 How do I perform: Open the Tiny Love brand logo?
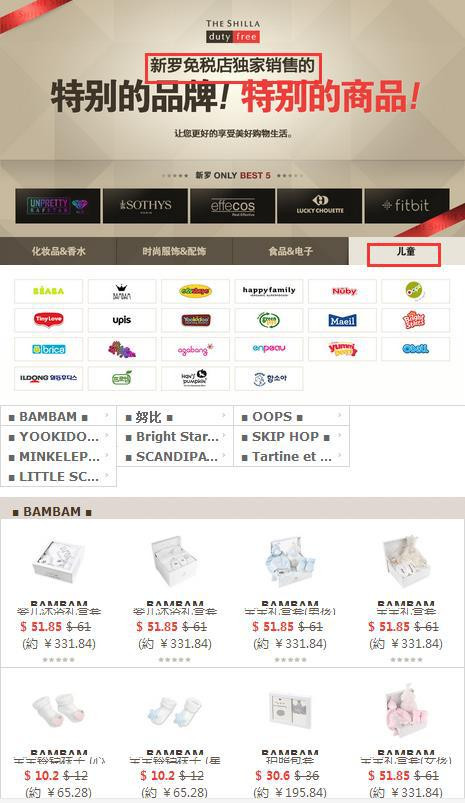[x=48, y=320]
